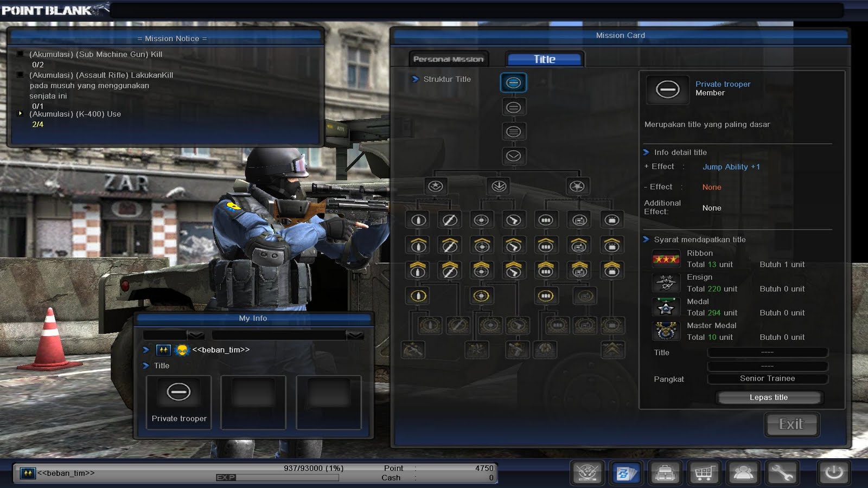The width and height of the screenshot is (868, 488).
Task: Select the triple-bar title icon in tree
Action: tap(513, 131)
